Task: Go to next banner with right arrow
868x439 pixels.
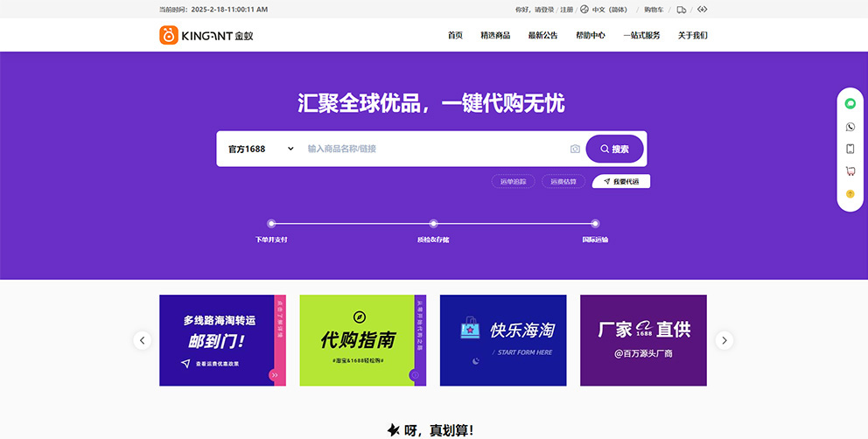Action: 724,340
